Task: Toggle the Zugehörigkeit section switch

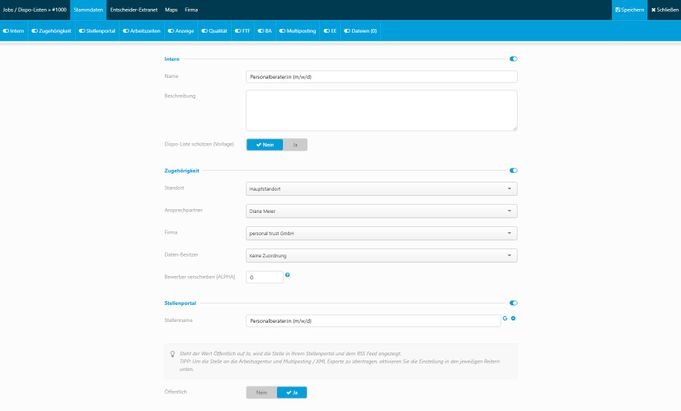Action: (513, 171)
